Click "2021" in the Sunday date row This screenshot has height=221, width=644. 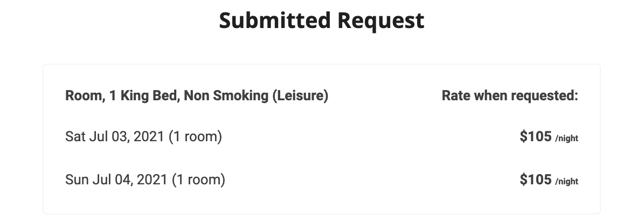(x=151, y=180)
